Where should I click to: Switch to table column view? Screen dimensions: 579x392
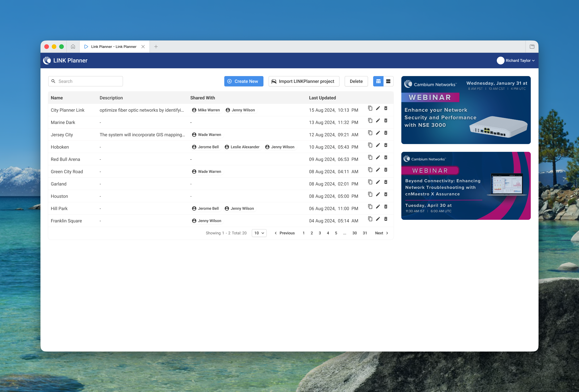(x=378, y=81)
